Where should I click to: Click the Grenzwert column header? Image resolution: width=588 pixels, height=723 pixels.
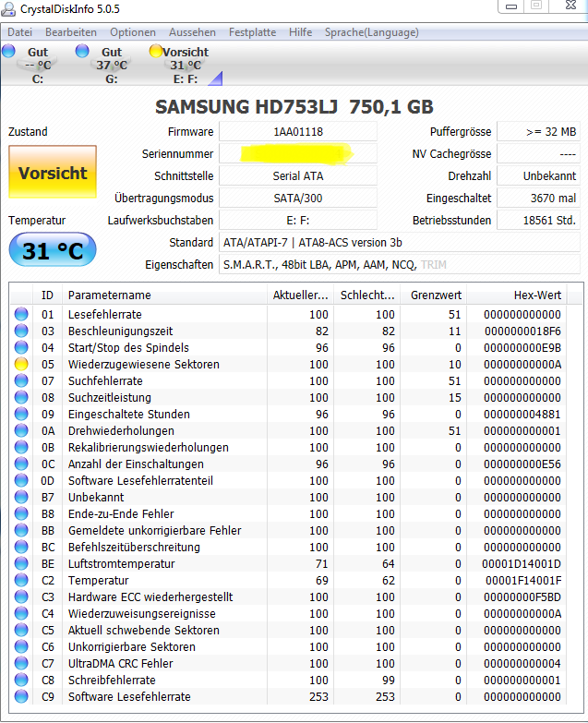click(x=434, y=295)
